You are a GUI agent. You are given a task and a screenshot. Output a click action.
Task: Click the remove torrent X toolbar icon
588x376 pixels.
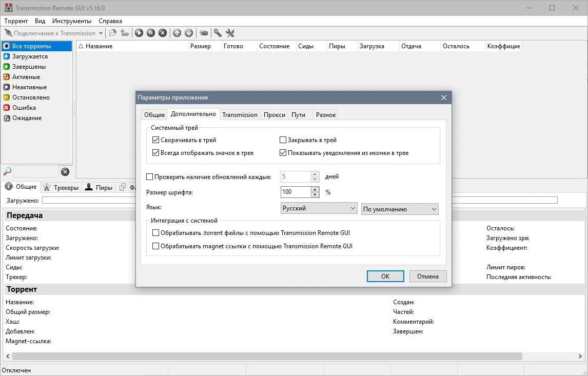point(162,33)
